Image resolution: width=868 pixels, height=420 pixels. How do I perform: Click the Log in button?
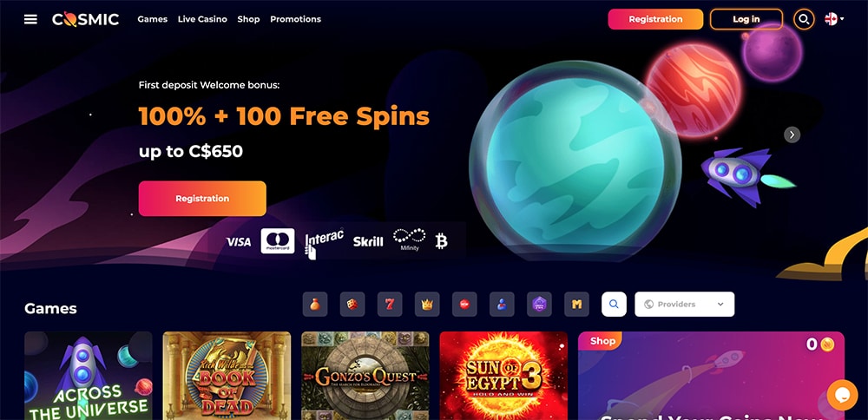click(x=746, y=19)
